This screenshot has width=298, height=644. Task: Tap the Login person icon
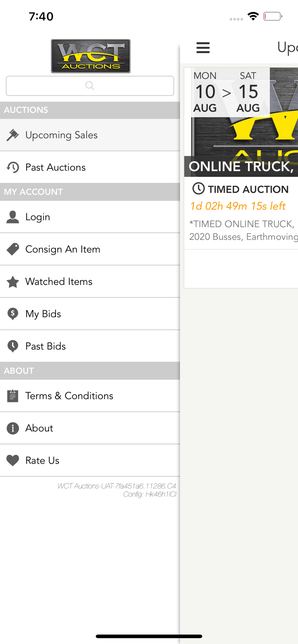pos(12,217)
